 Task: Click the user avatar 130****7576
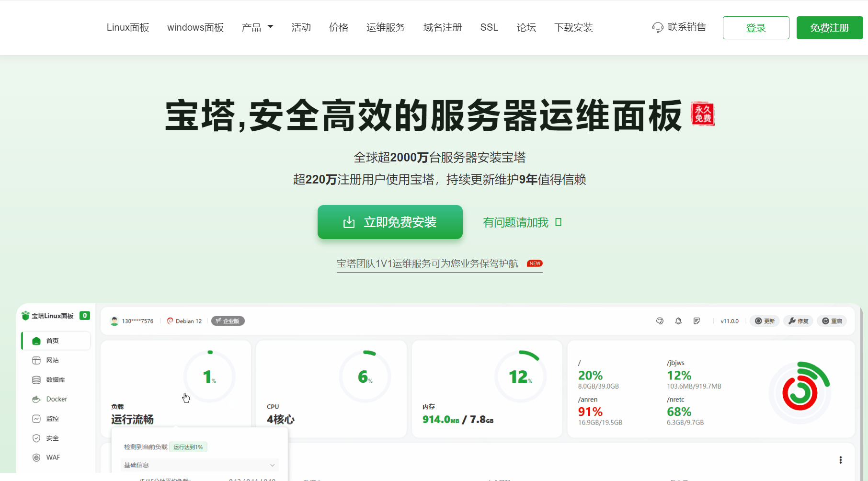[x=114, y=321]
